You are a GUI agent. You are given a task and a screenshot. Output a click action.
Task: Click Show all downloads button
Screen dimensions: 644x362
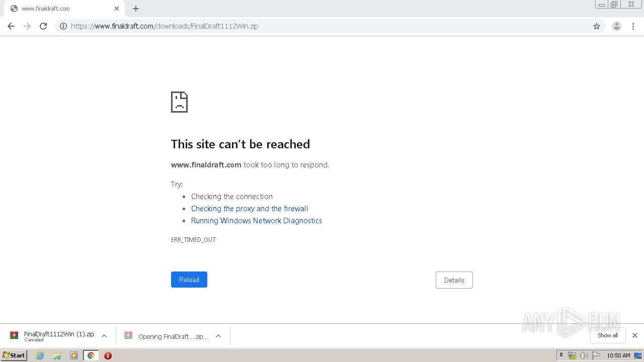pyautogui.click(x=608, y=335)
